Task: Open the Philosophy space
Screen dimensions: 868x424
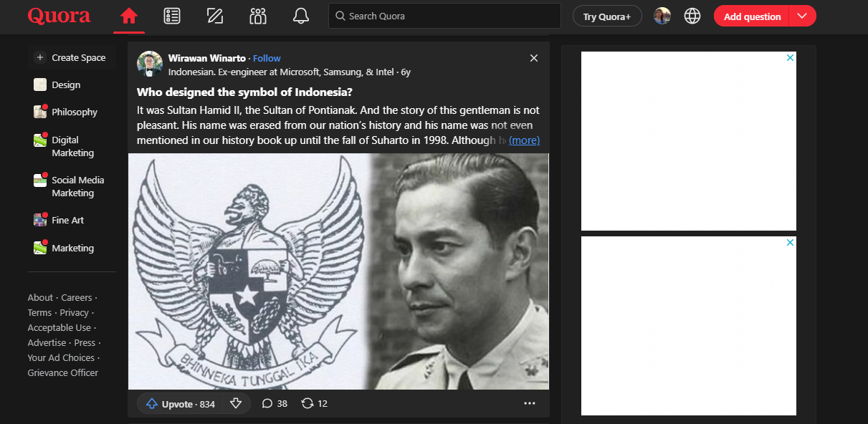Action: pyautogui.click(x=74, y=112)
